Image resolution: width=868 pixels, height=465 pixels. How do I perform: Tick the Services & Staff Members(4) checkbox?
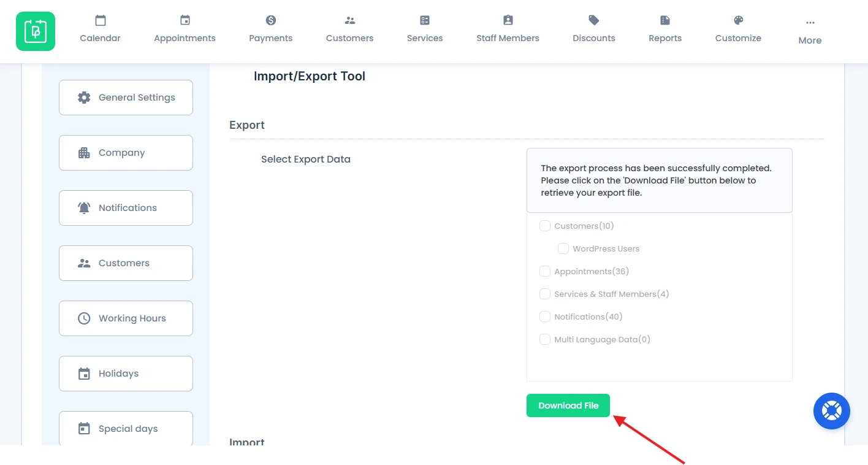(545, 294)
